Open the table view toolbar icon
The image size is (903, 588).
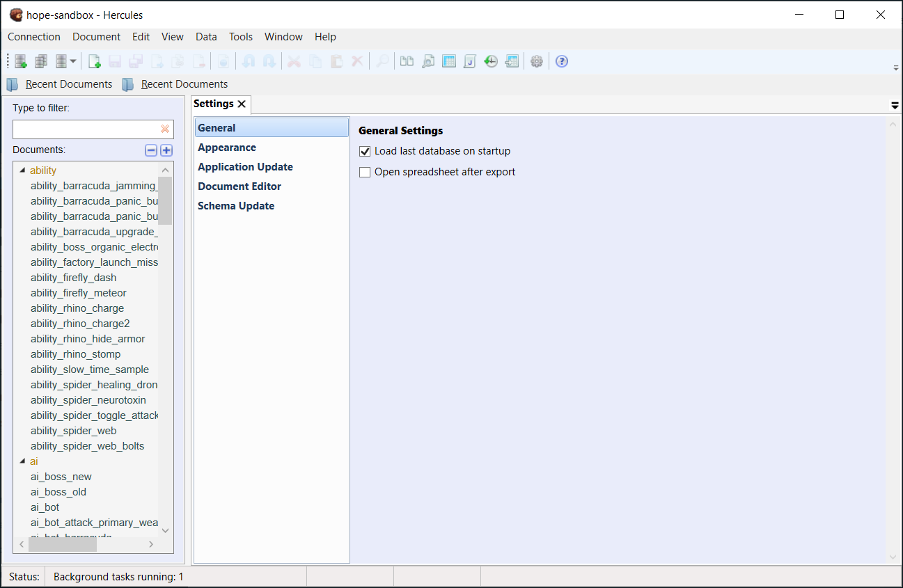click(x=449, y=61)
